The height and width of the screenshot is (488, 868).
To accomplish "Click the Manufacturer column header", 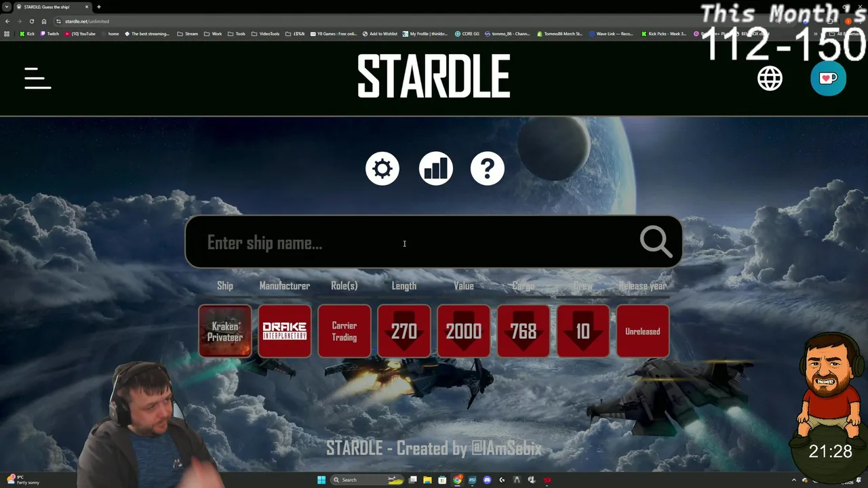I will point(285,286).
